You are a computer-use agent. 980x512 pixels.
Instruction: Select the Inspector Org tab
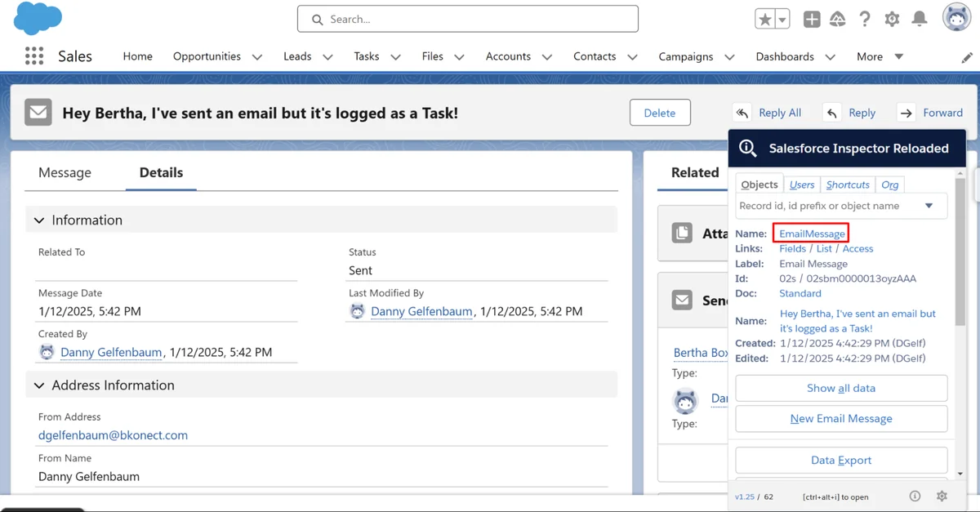point(889,185)
